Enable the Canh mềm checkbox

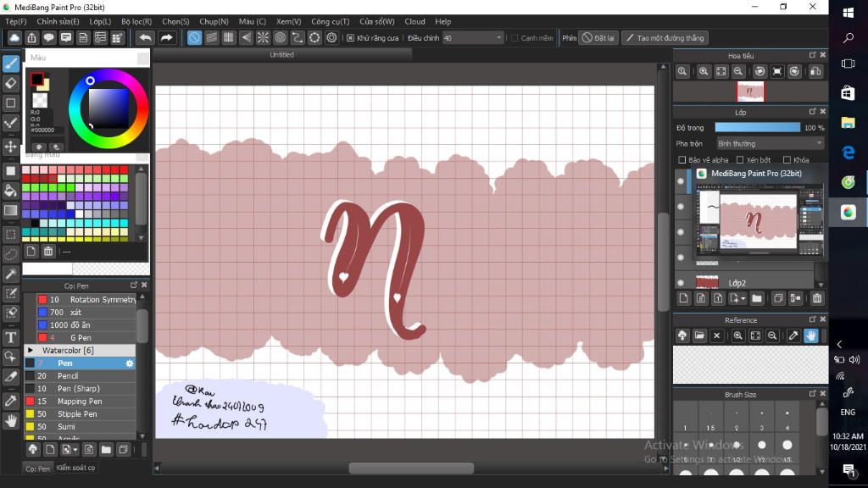point(515,37)
